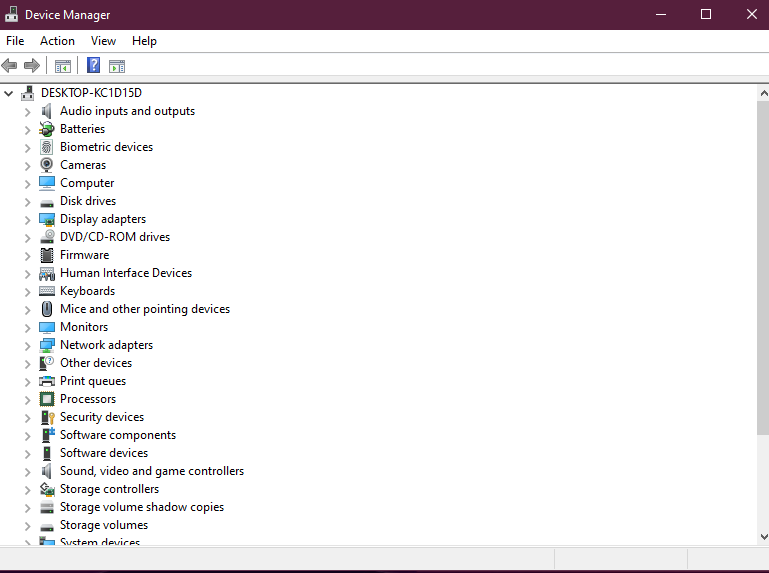This screenshot has height=573, width=769.
Task: Click the scrollbar down arrow
Action: [x=763, y=537]
